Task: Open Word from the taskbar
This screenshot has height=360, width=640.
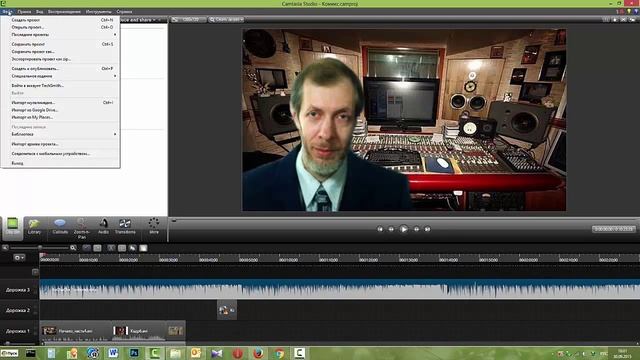Action: (113, 353)
